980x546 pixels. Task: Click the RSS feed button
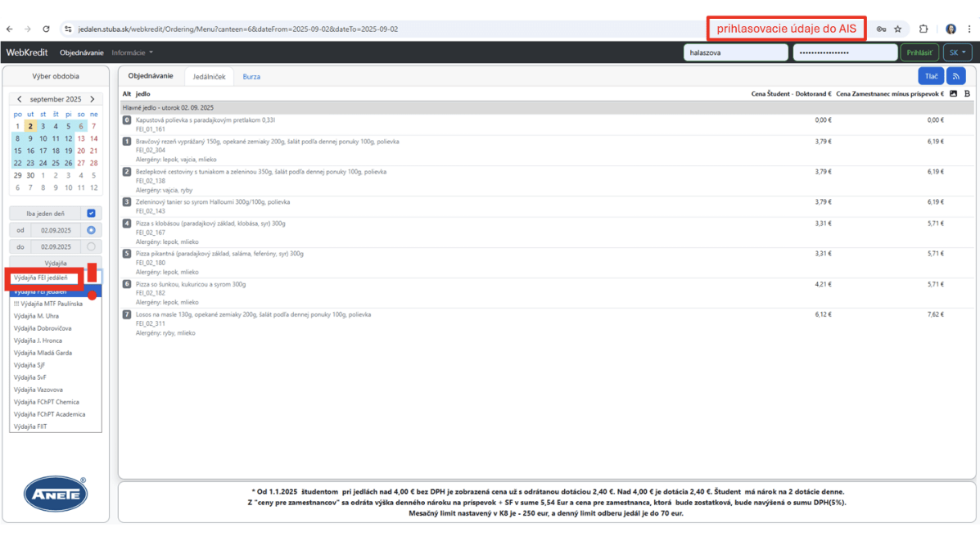point(955,76)
